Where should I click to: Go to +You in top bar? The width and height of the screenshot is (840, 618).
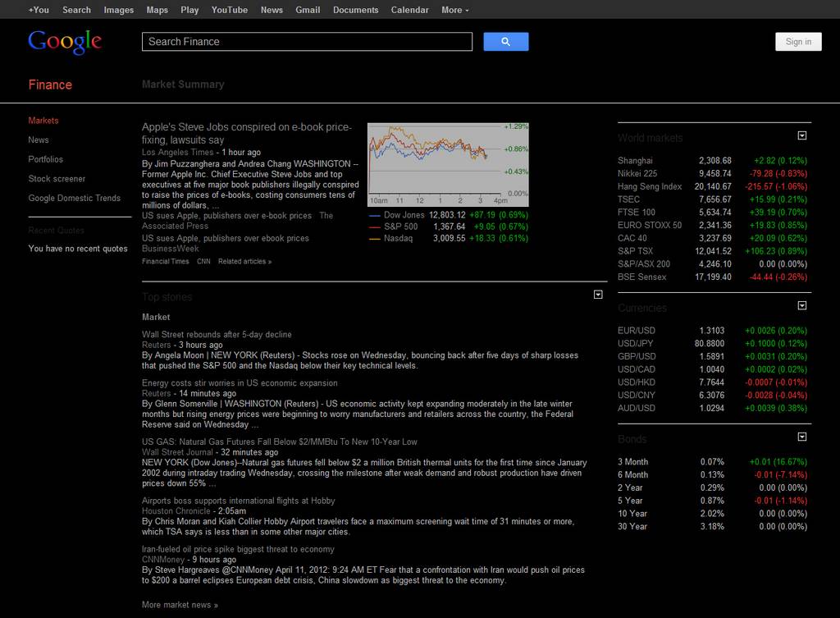click(x=39, y=10)
